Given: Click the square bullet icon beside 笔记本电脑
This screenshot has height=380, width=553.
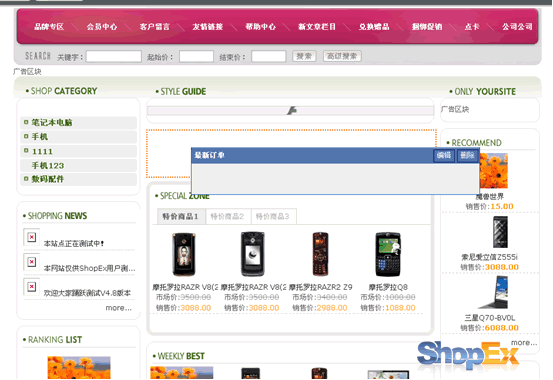Looking at the screenshot, I should point(26,122).
